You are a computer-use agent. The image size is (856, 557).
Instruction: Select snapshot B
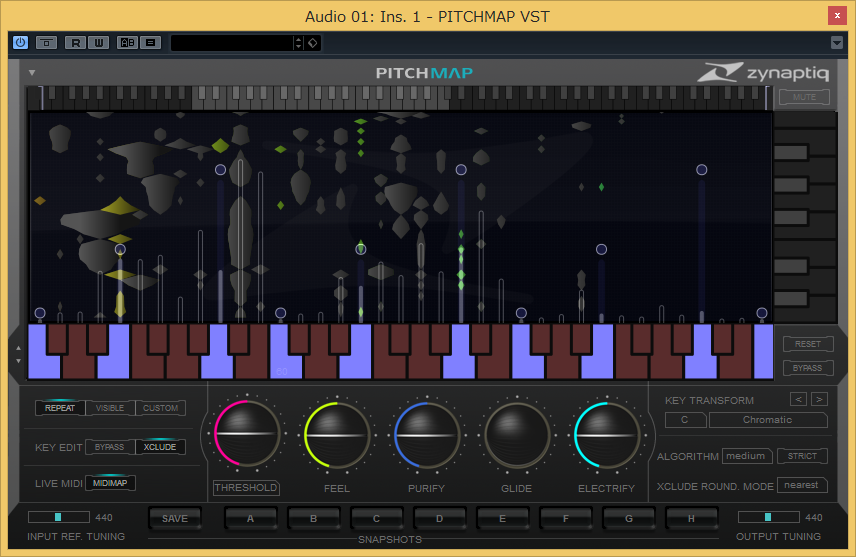click(313, 518)
